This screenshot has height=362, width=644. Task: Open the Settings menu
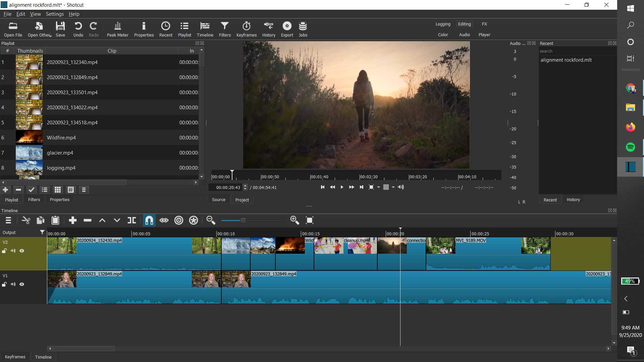pyautogui.click(x=55, y=14)
